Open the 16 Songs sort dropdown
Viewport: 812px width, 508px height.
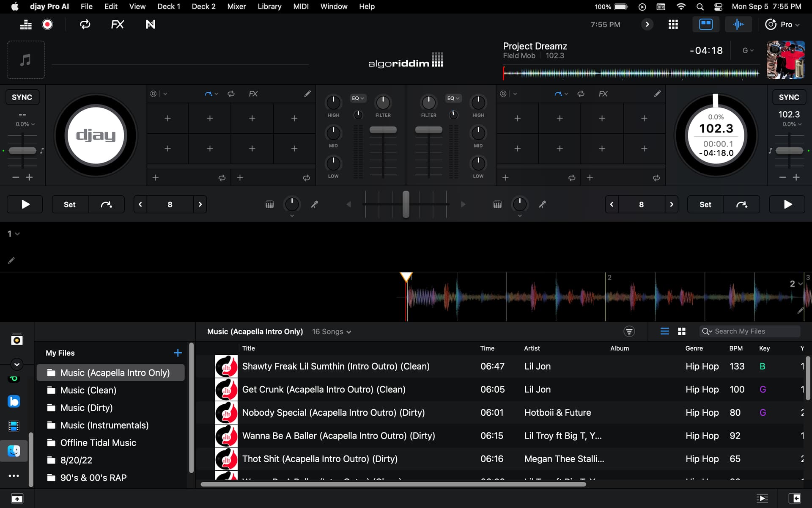click(x=332, y=332)
